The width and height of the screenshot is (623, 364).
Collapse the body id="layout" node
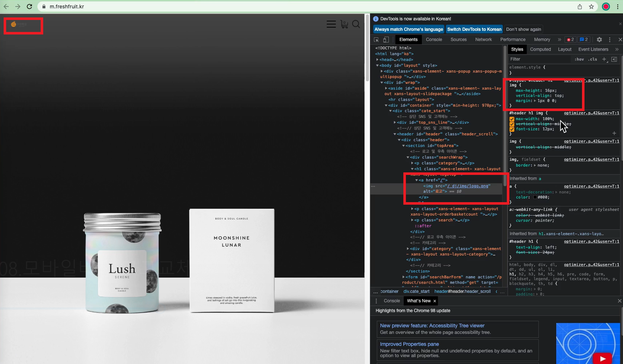[378, 66]
